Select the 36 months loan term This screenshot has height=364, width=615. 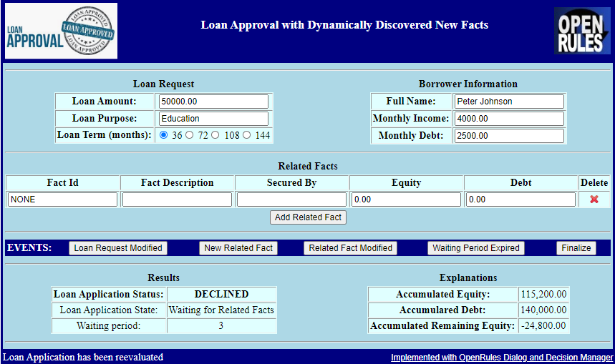click(x=163, y=135)
